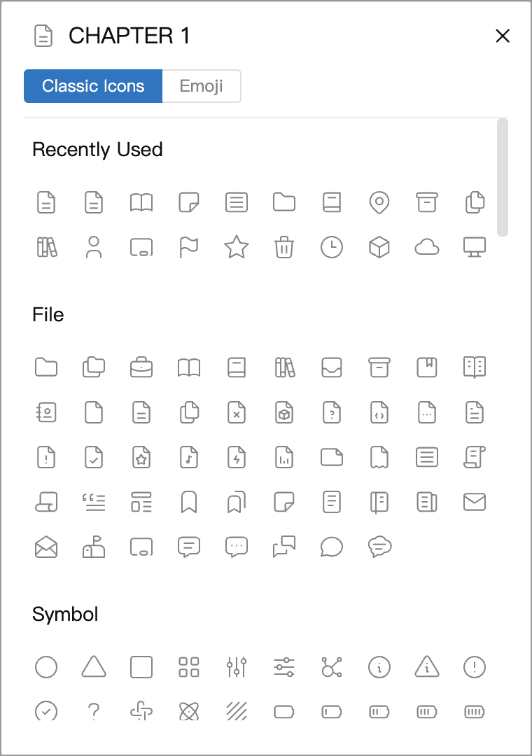Choose the location pin icon in Recently Used
This screenshot has width=532, height=756.
[x=379, y=202]
